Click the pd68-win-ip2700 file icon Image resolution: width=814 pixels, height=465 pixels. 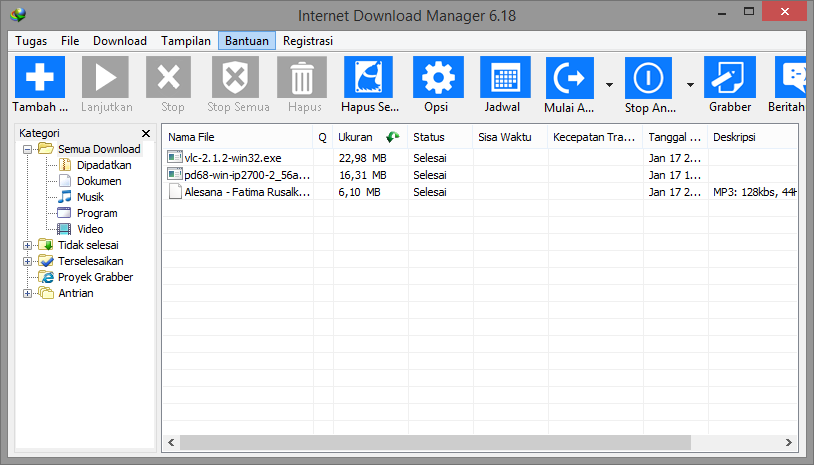[175, 174]
